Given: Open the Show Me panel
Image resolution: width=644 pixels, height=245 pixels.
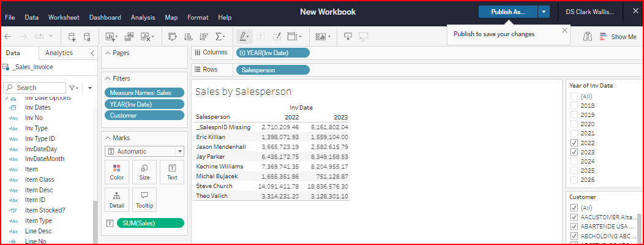Looking at the screenshot, I should (618, 37).
